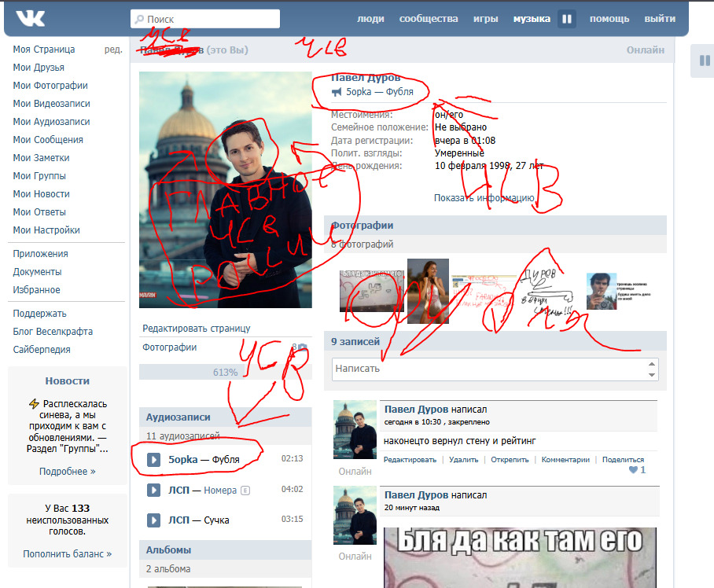The width and height of the screenshot is (714, 588).
Task: Open the smoking man photo thumbnail
Action: [x=601, y=292]
